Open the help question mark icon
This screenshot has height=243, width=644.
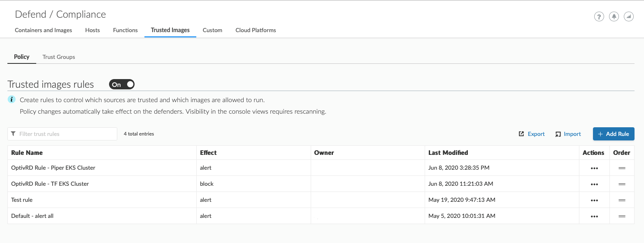[599, 16]
